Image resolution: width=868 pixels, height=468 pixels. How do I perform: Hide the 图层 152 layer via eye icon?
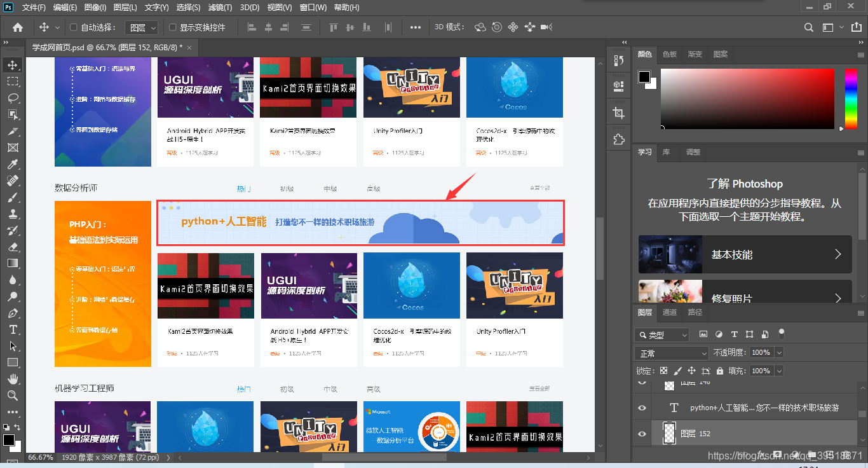click(642, 434)
